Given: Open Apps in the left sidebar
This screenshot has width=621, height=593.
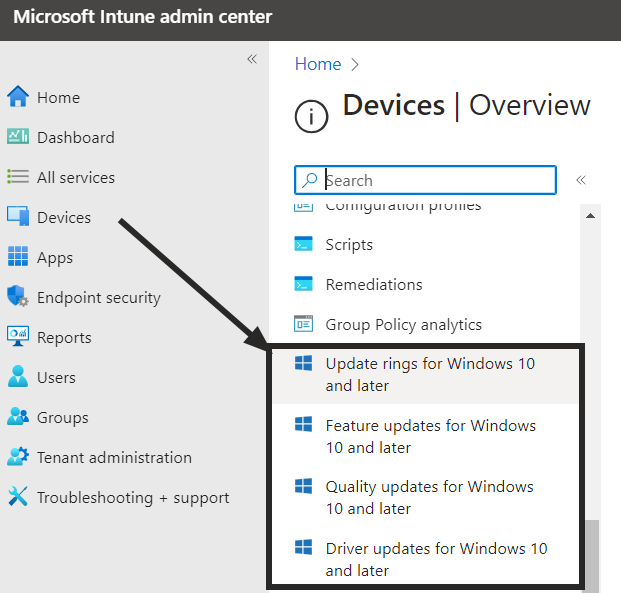Looking at the screenshot, I should tap(55, 258).
